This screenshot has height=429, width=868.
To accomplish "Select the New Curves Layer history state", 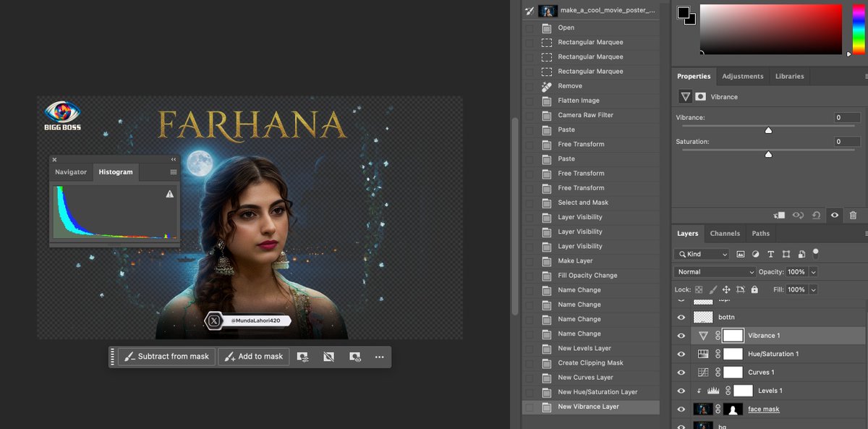I will point(590,378).
